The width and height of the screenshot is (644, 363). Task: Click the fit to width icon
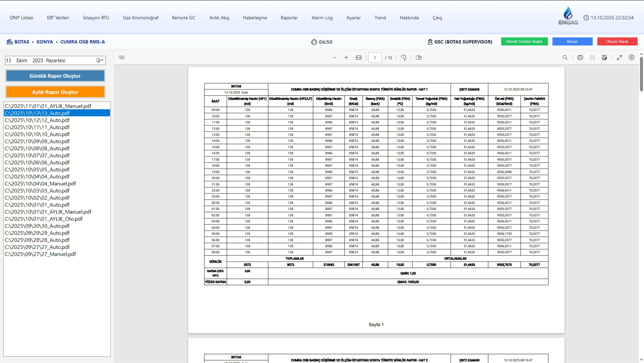[x=359, y=58]
